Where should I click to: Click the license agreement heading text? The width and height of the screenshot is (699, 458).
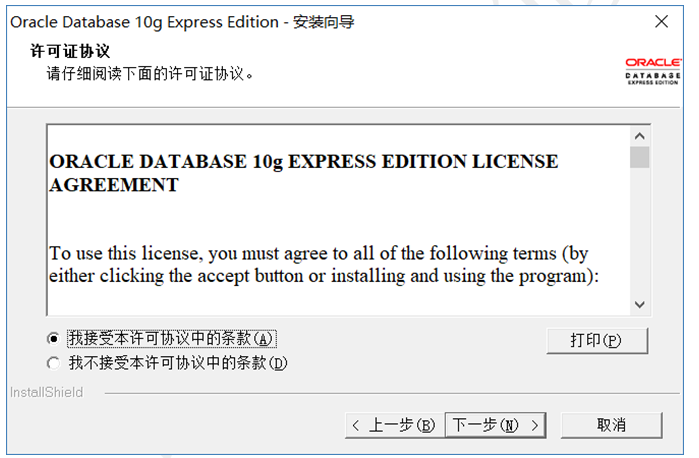[x=304, y=173]
